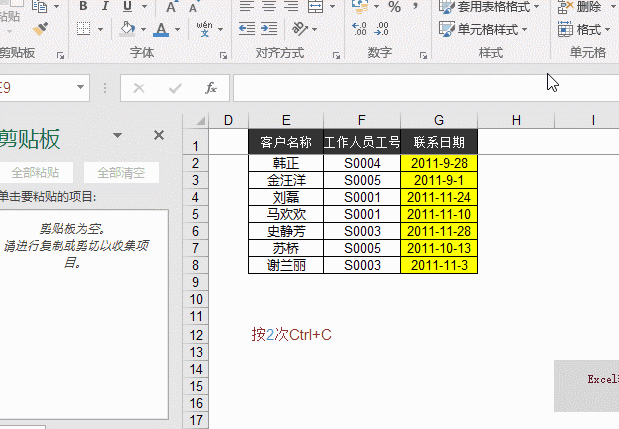Select column E header
The image size is (619, 429).
(286, 120)
